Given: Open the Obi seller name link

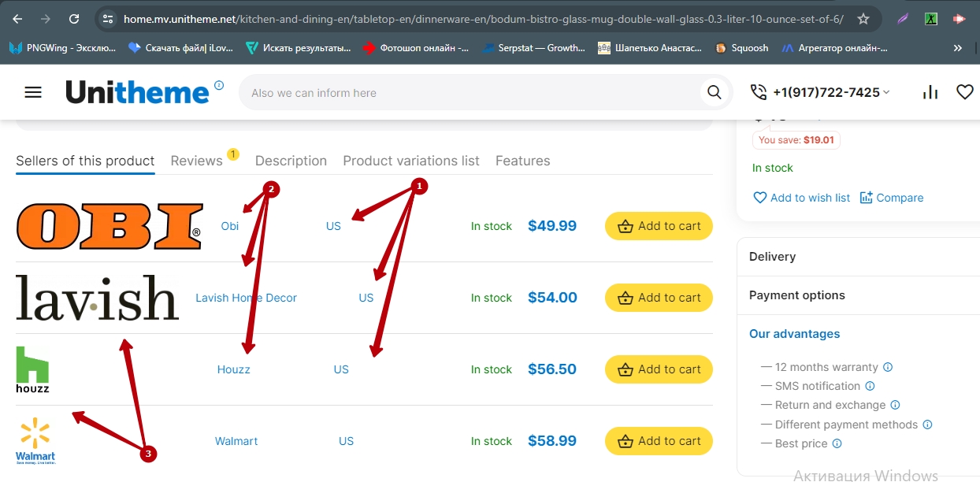Looking at the screenshot, I should (x=230, y=226).
